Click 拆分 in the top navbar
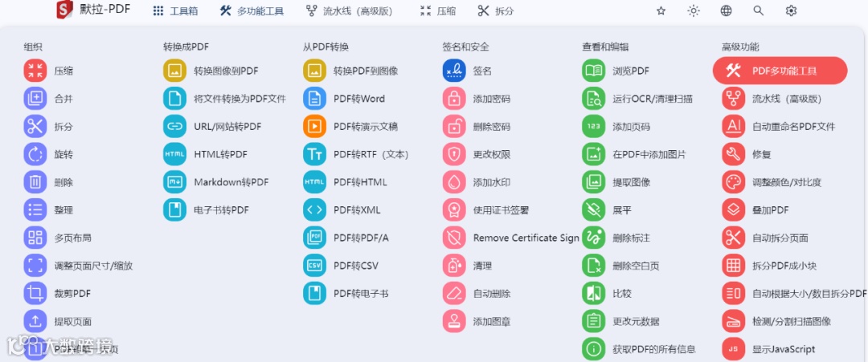 [495, 10]
